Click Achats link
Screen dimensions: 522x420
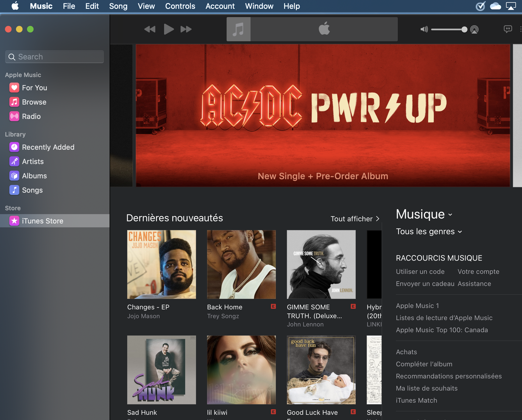[406, 352]
